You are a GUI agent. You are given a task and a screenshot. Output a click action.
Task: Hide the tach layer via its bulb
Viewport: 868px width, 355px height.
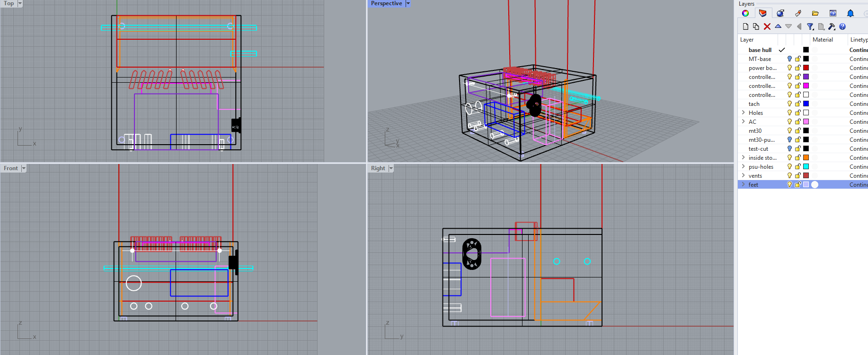click(789, 104)
